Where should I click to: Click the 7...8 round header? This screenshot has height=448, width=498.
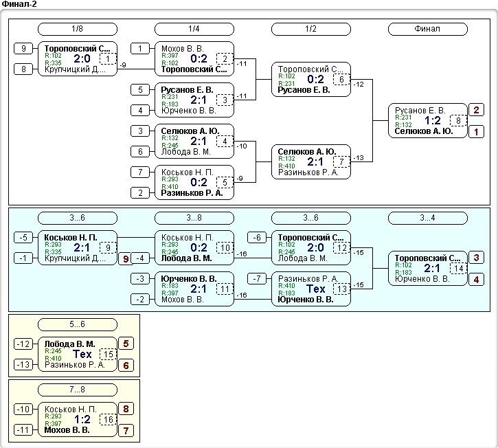point(78,390)
